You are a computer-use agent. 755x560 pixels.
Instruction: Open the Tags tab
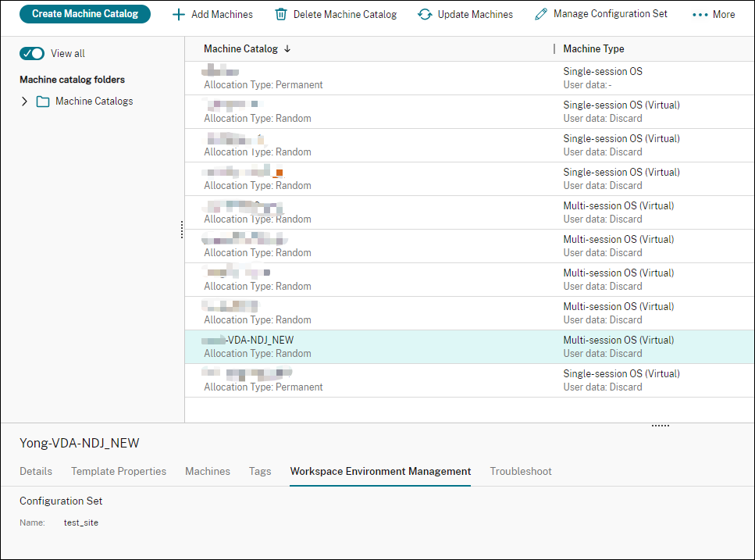[x=260, y=472]
